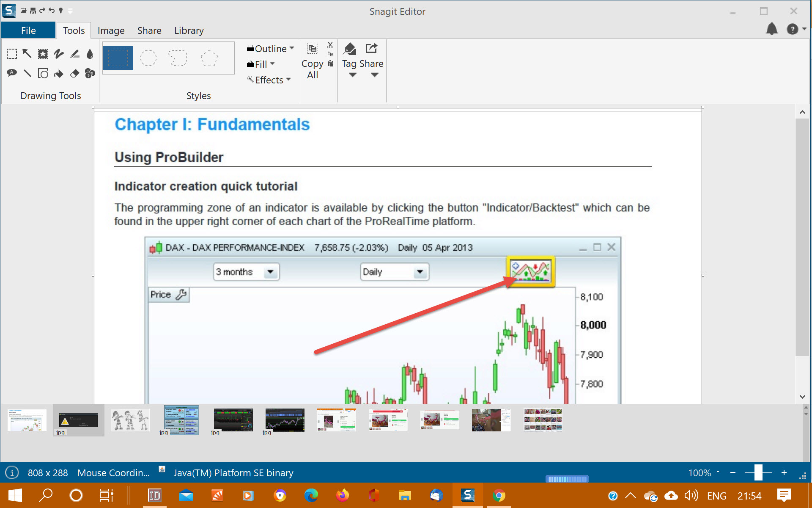Choose the ellipse selection style
This screenshot has width=812, height=508.
click(x=148, y=58)
